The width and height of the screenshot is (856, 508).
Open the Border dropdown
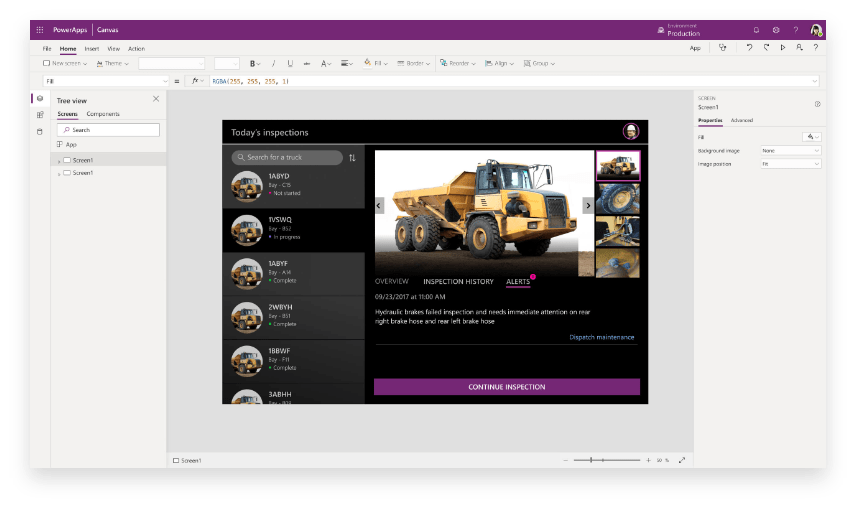pos(413,64)
